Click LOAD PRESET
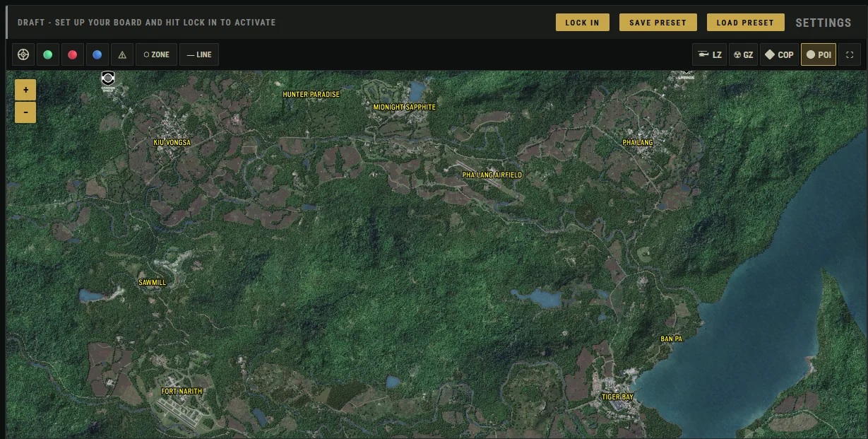Viewport: 868px width, 439px height. tap(745, 23)
